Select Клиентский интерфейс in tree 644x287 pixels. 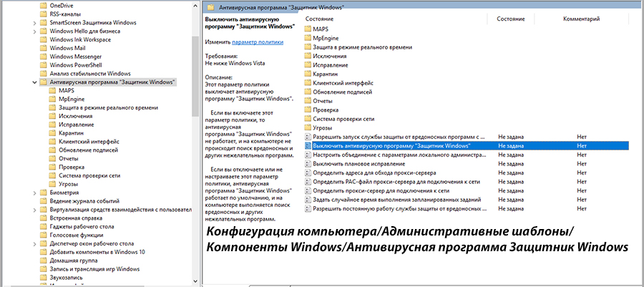89,142
